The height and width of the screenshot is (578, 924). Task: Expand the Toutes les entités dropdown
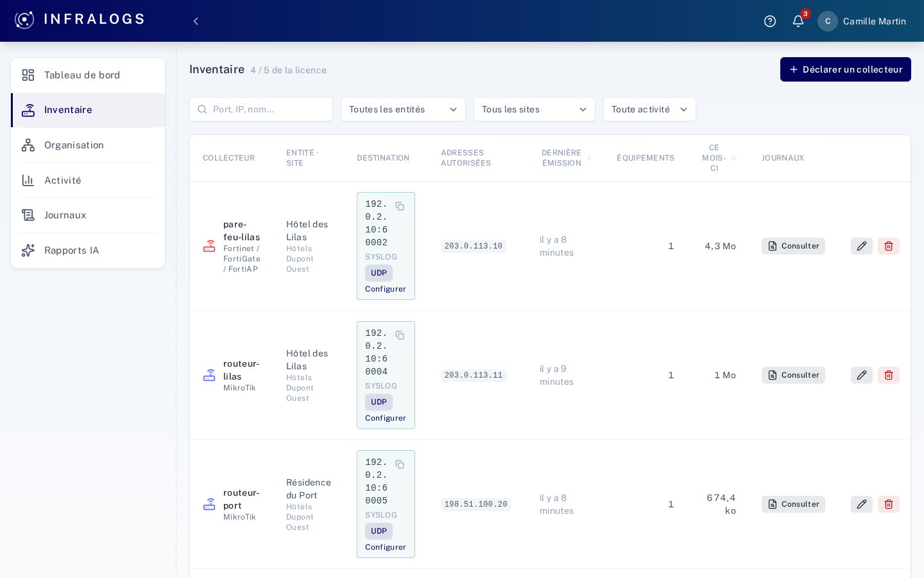(x=403, y=109)
